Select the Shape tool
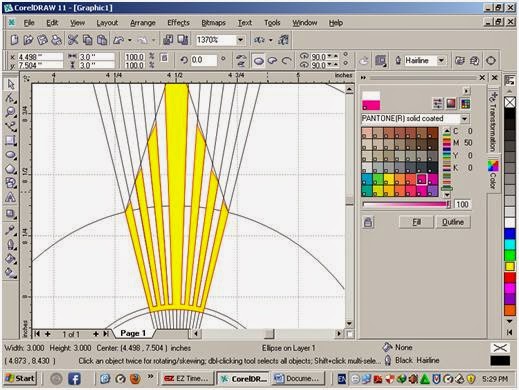The width and height of the screenshot is (519, 390). coord(11,98)
